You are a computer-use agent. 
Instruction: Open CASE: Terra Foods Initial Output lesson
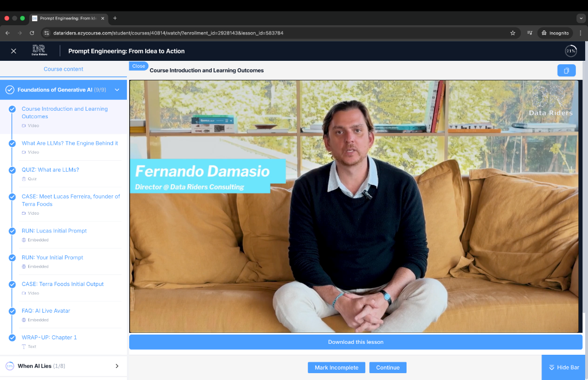(63, 284)
